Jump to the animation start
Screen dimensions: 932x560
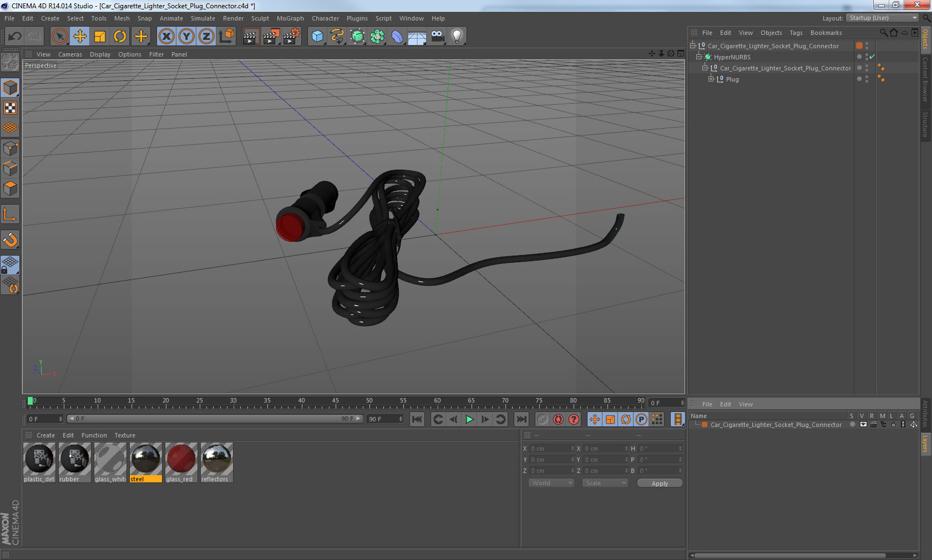[417, 419]
